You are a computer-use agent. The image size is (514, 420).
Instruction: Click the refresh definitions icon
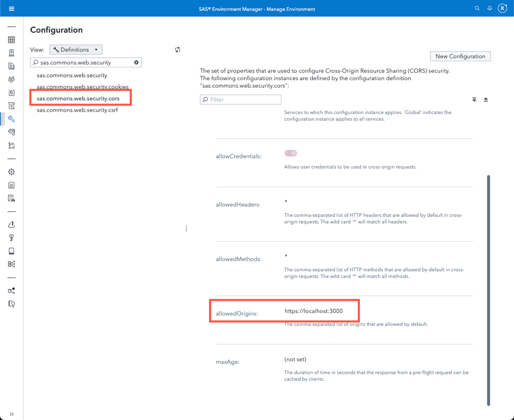(178, 49)
